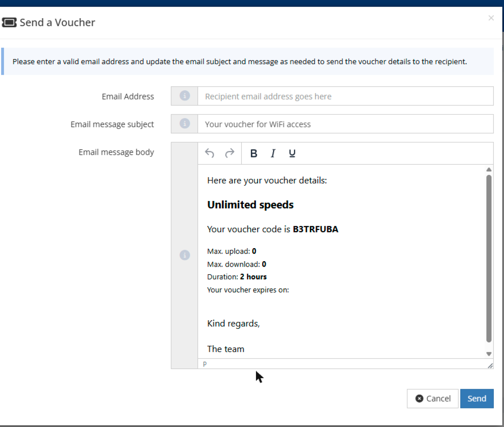The height and width of the screenshot is (427, 504).
Task: Click the 'Unlimited speeds' heading in the message
Action: [x=250, y=205]
